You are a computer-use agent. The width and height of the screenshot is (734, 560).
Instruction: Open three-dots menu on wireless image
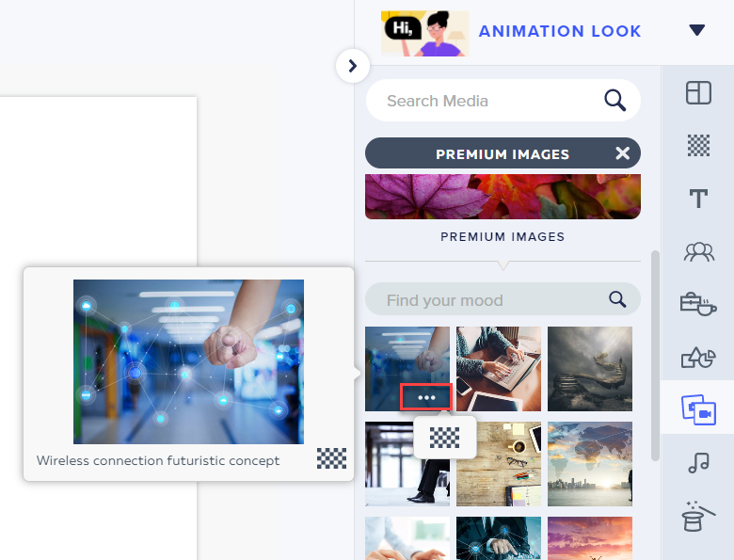pos(426,397)
